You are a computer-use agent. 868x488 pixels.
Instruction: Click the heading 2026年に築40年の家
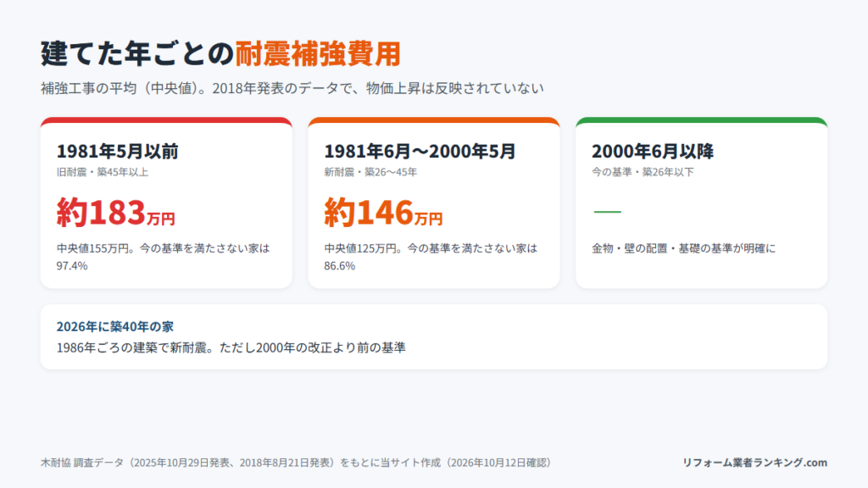pos(115,326)
